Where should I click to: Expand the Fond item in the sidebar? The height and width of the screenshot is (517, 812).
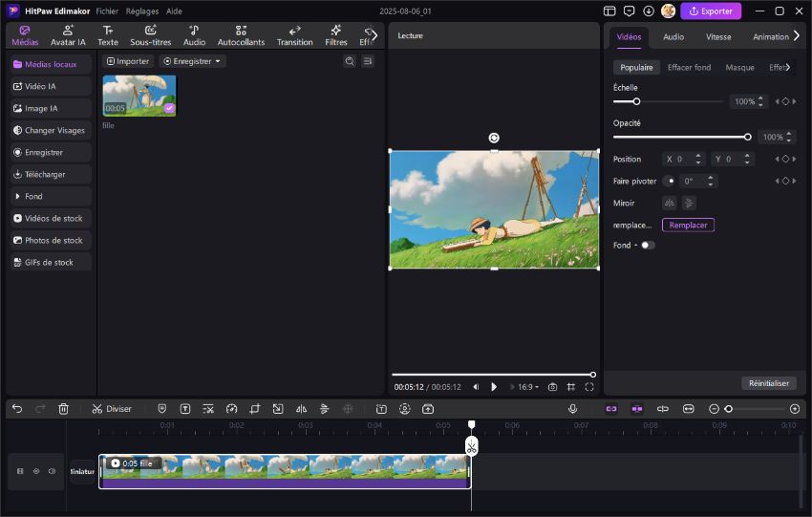pyautogui.click(x=51, y=196)
